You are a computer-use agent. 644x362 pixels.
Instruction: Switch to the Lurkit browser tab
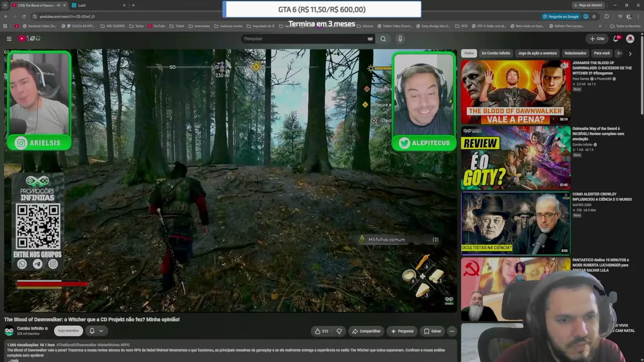click(98, 5)
